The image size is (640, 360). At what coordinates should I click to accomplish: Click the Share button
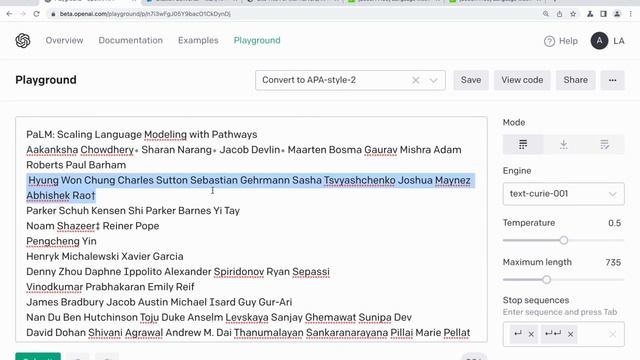click(576, 80)
